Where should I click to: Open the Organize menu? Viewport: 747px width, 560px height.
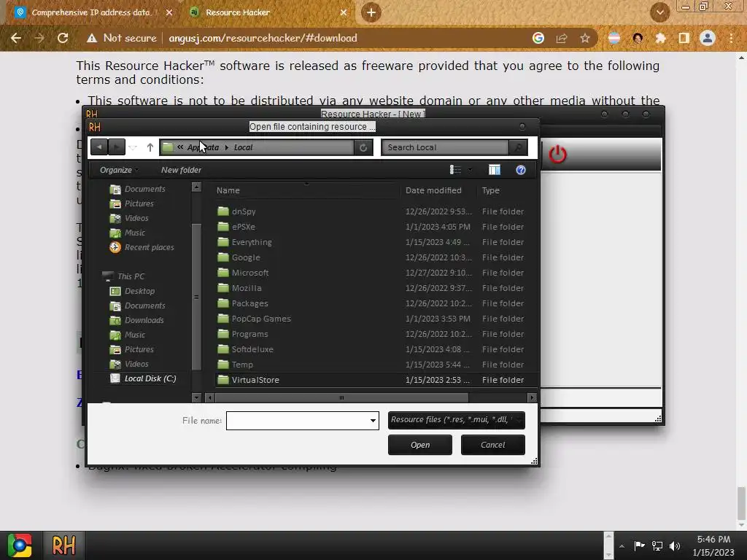(x=119, y=170)
